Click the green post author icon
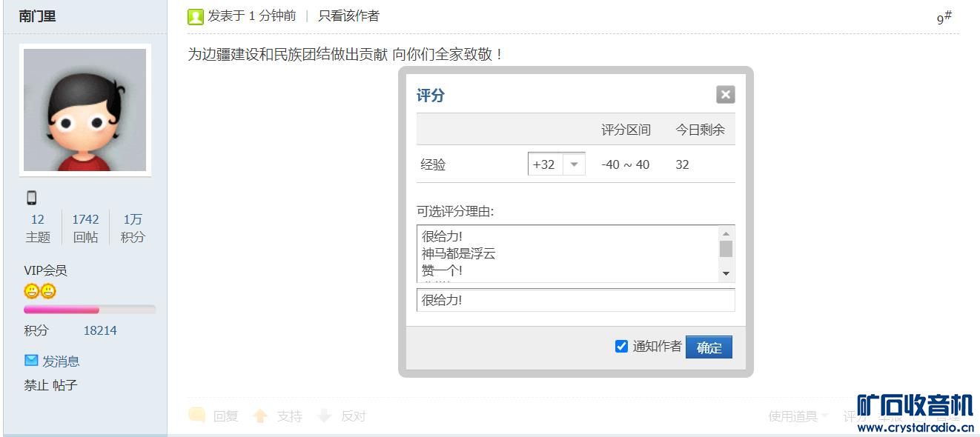 195,16
